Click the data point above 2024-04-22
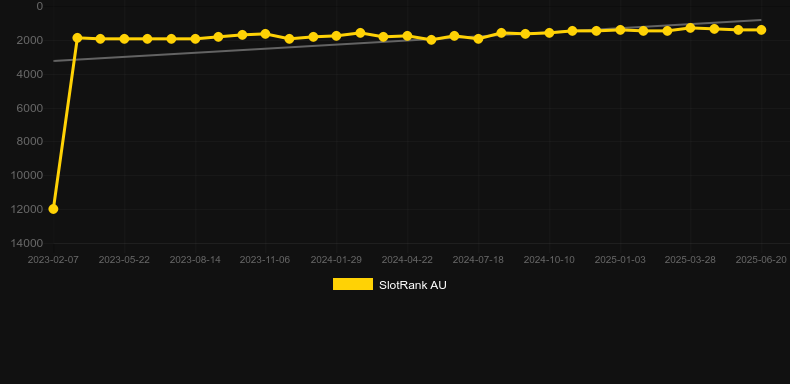 [407, 36]
